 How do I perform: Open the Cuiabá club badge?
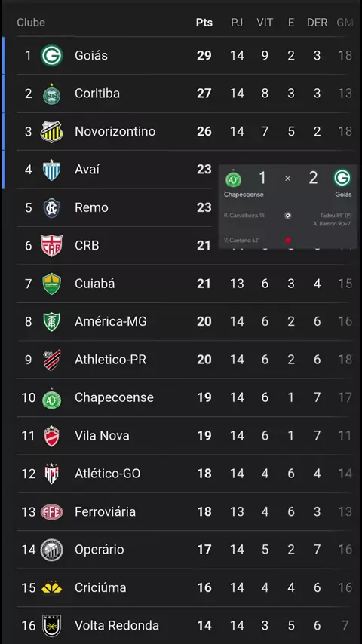52,284
